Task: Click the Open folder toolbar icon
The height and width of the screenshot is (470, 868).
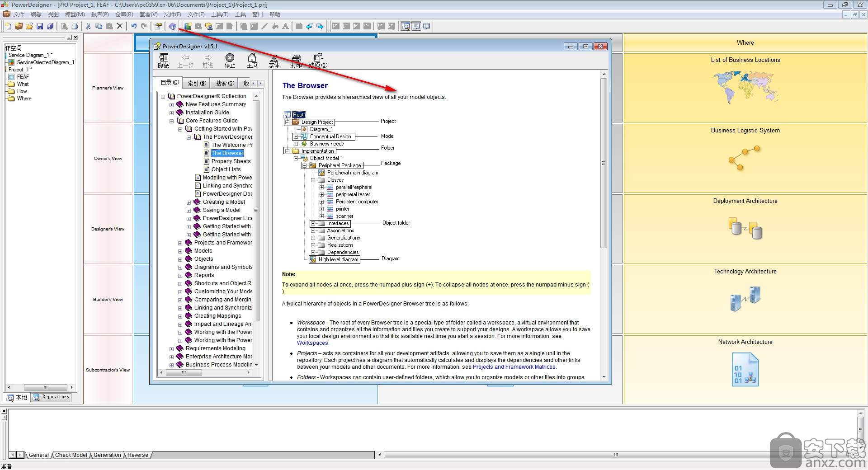Action: [29, 26]
